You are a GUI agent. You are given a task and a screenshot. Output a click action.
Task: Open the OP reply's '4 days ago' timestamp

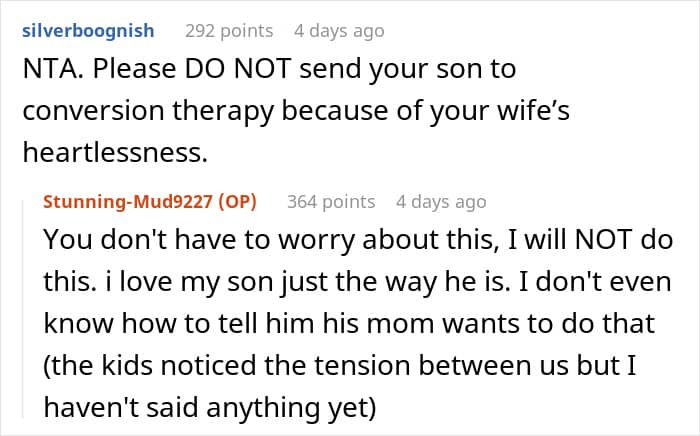440,202
